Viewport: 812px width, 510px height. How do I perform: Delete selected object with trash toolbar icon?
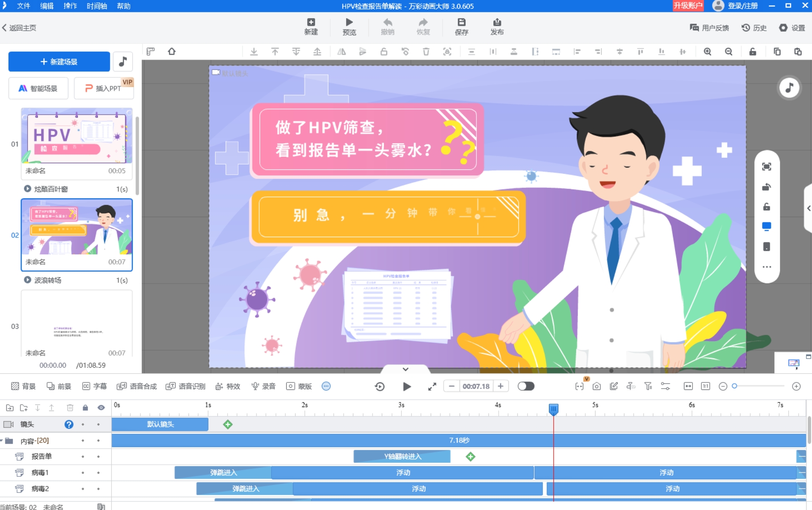pyautogui.click(x=426, y=52)
